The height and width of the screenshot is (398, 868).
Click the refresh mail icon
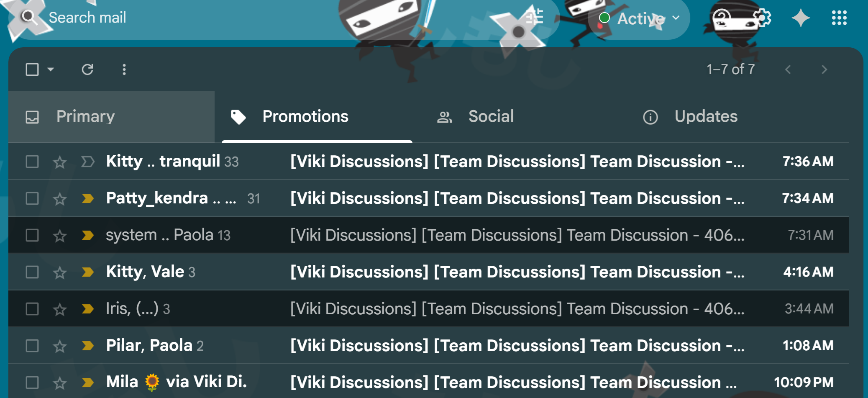pyautogui.click(x=87, y=69)
